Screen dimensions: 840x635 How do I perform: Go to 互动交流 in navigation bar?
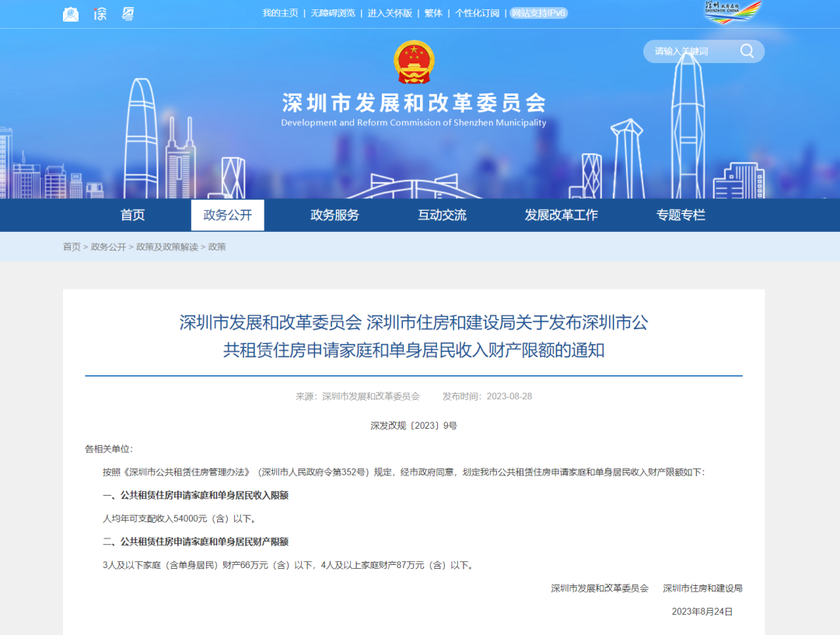click(442, 216)
